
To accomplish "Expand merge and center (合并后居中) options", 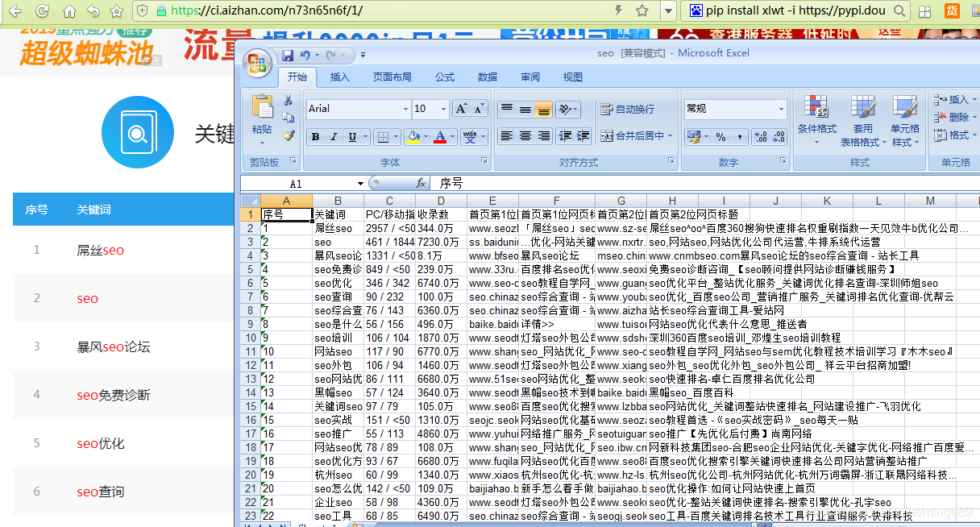I will (x=670, y=136).
